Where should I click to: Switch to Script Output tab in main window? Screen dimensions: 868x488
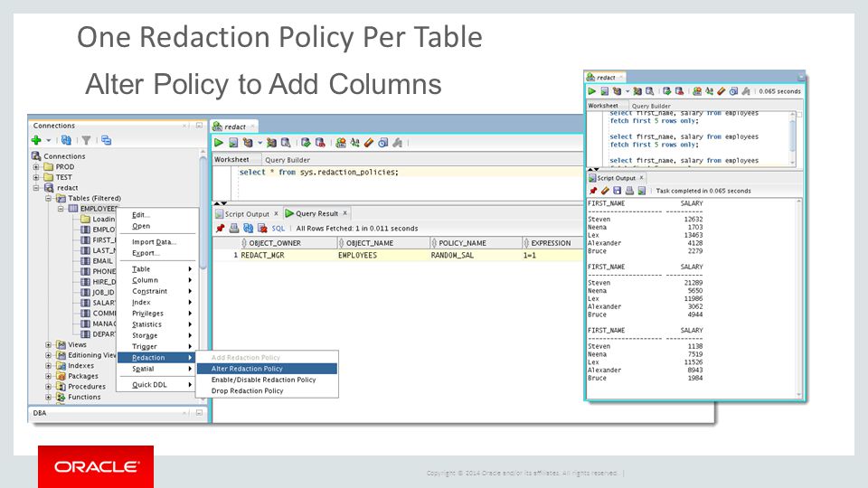(x=247, y=213)
